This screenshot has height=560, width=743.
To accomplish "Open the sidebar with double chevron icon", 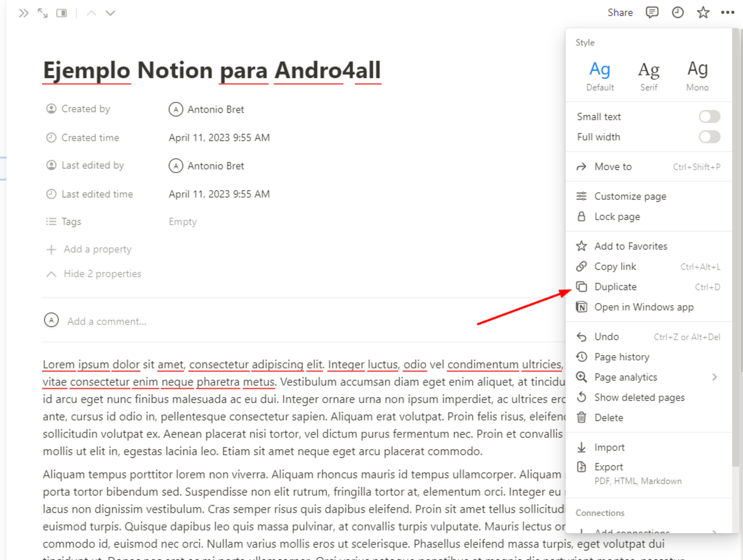I will [24, 13].
